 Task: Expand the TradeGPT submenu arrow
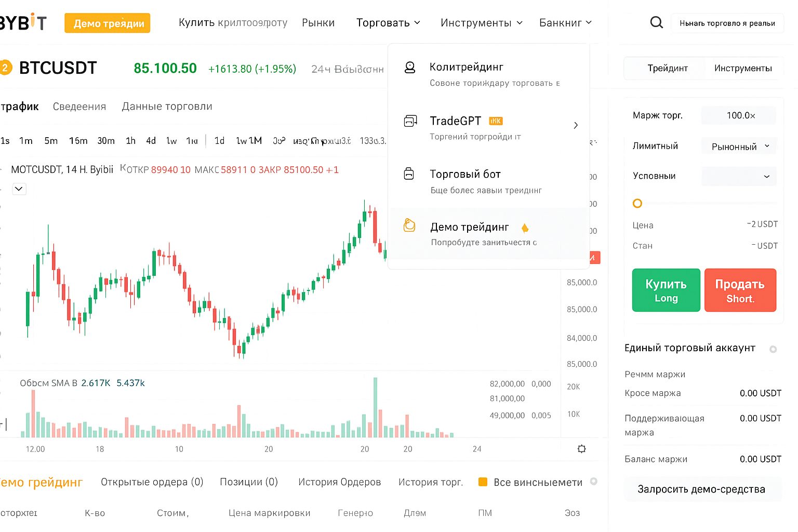point(576,125)
